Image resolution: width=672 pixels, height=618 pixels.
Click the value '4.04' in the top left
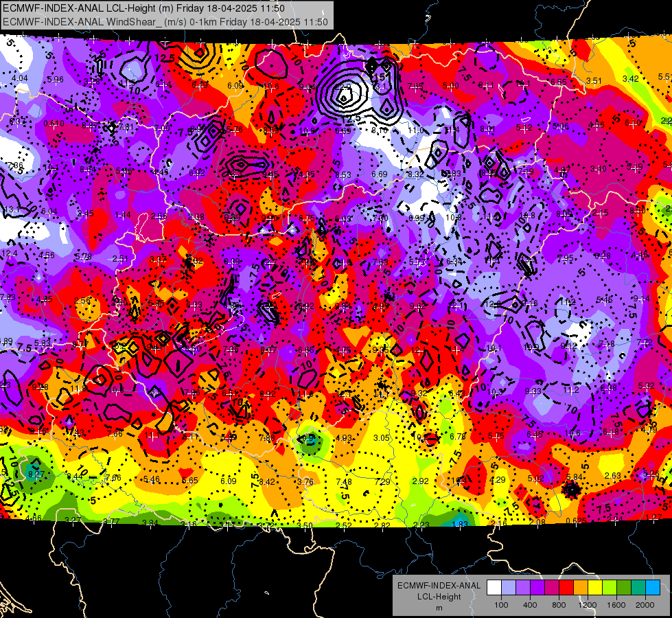click(x=20, y=78)
